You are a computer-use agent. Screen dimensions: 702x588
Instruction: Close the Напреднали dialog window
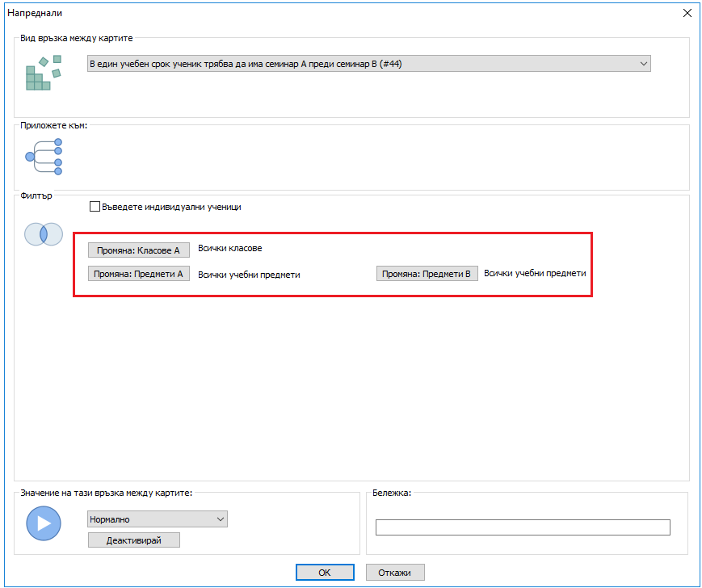coord(687,13)
